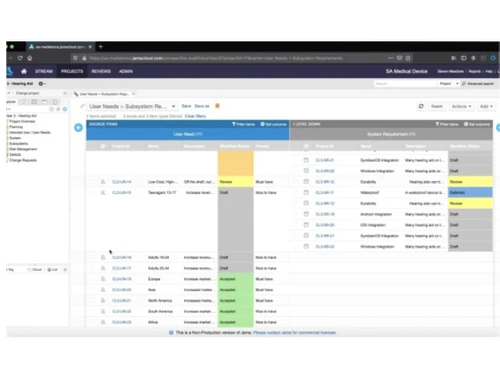Select Project Overview in the project tree
The width and height of the screenshot is (500, 375).
click(22, 121)
